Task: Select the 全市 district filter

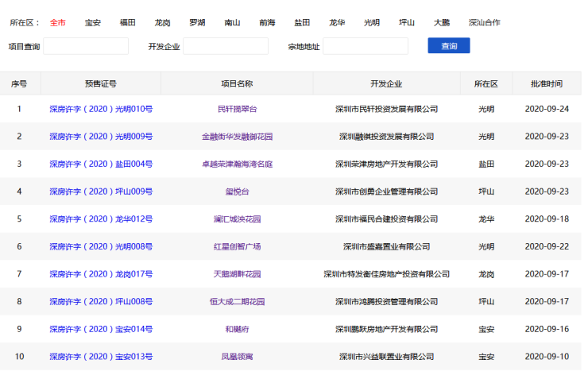Action: pos(58,22)
